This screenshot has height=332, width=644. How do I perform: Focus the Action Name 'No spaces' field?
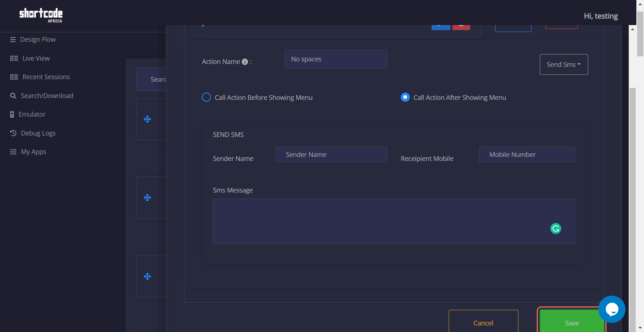336,59
